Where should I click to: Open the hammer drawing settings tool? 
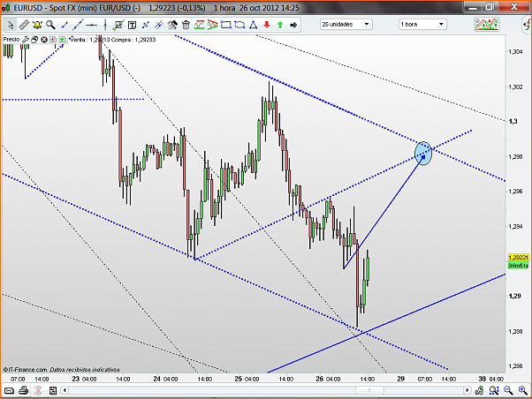pyautogui.click(x=172, y=25)
